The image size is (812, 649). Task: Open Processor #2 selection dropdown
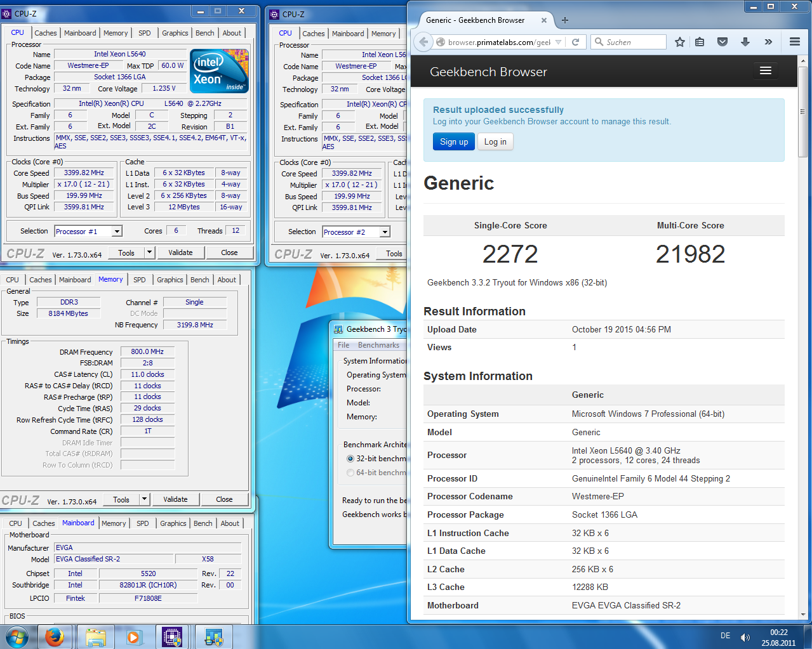385,232
